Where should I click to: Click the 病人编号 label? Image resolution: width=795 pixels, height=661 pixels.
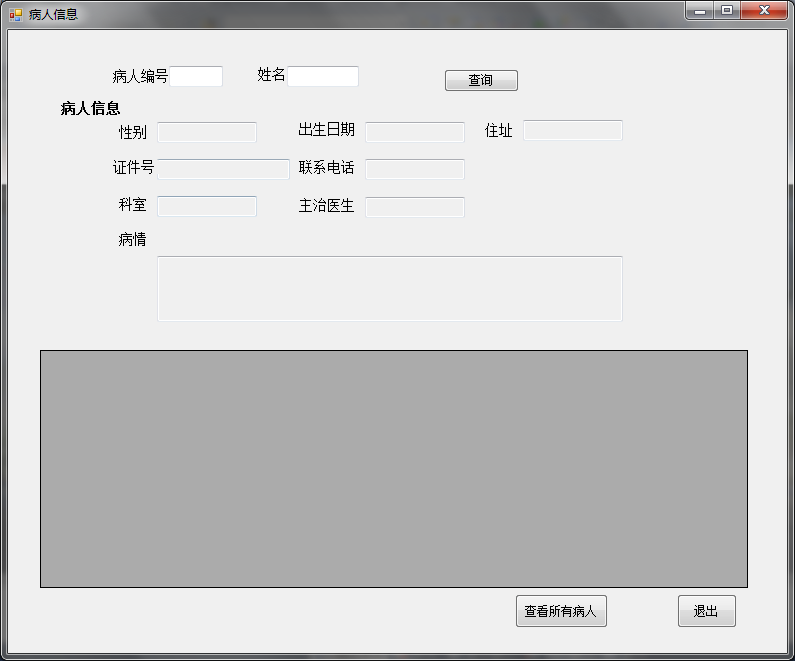(140, 76)
